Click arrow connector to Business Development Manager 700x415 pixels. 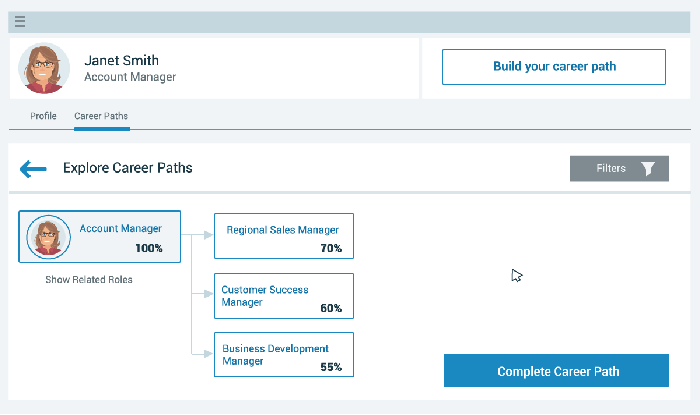click(205, 353)
